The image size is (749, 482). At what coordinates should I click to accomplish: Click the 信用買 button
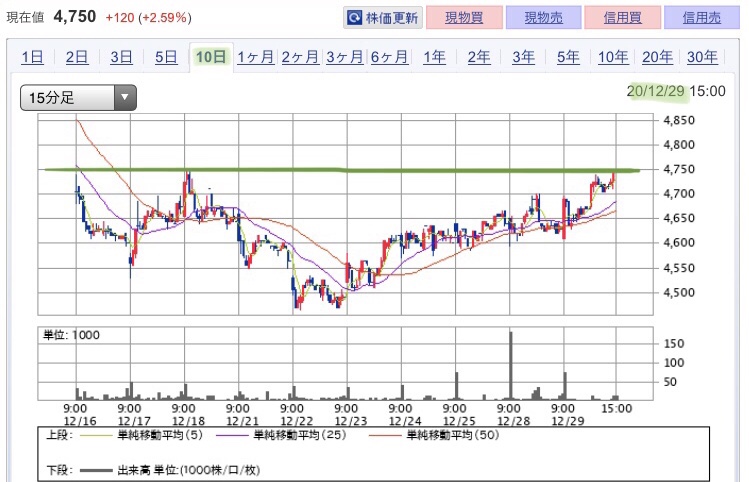pyautogui.click(x=622, y=18)
